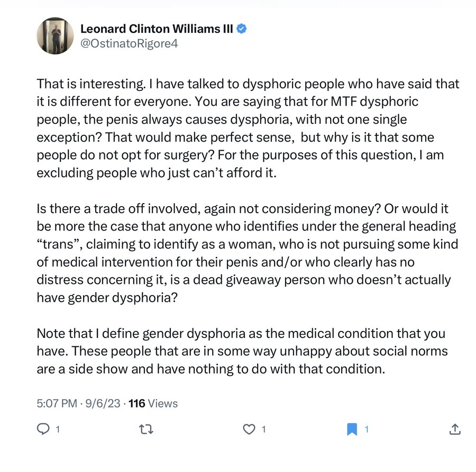Open the share upload icon
Image resolution: width=476 pixels, height=472 pixels.
pyautogui.click(x=455, y=429)
